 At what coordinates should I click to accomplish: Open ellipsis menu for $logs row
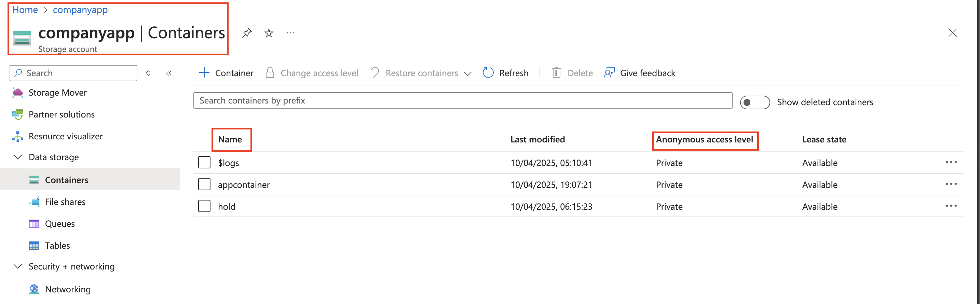coord(951,162)
